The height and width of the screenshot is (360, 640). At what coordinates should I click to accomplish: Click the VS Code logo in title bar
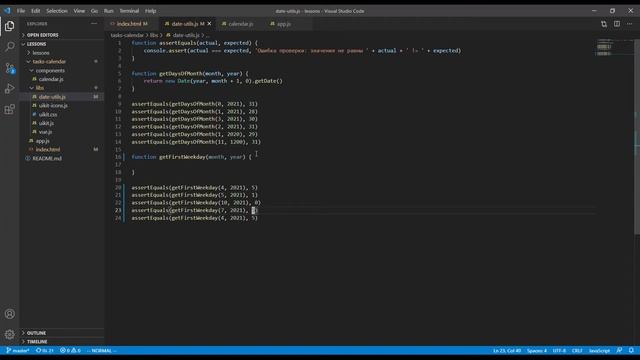coord(7,11)
